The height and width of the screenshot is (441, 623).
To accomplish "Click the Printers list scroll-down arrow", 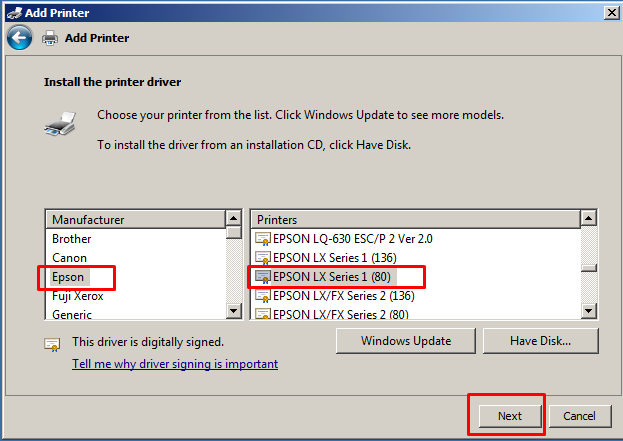I will point(588,311).
